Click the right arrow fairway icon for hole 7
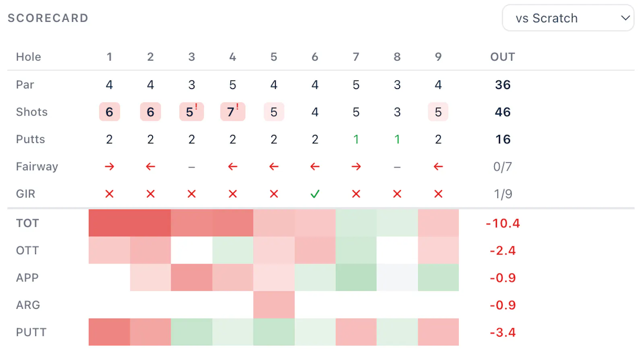Image resolution: width=644 pixels, height=364 pixels. tap(356, 167)
